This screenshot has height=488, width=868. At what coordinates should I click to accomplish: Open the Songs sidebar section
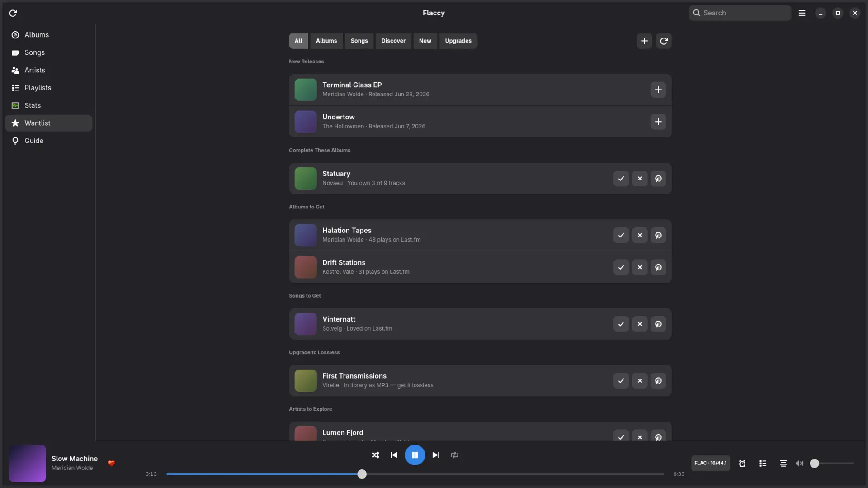click(48, 52)
